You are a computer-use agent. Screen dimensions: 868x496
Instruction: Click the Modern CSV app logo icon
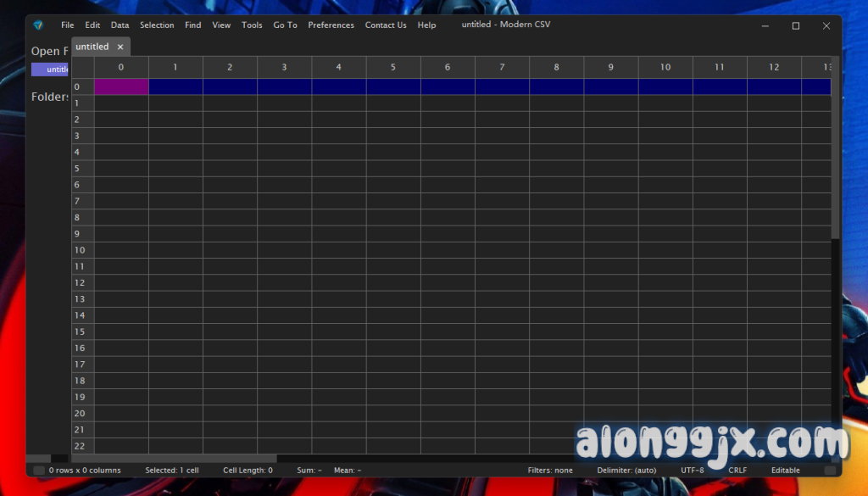tap(38, 25)
